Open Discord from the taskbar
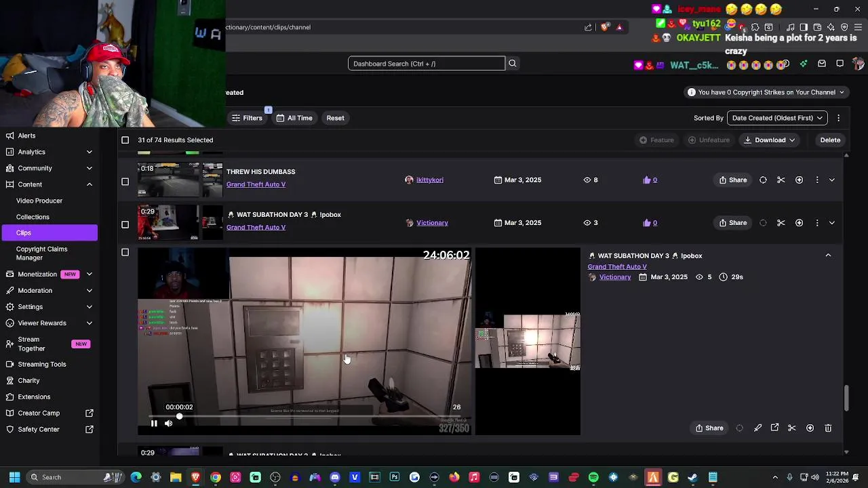The height and width of the screenshot is (488, 868). 335,477
